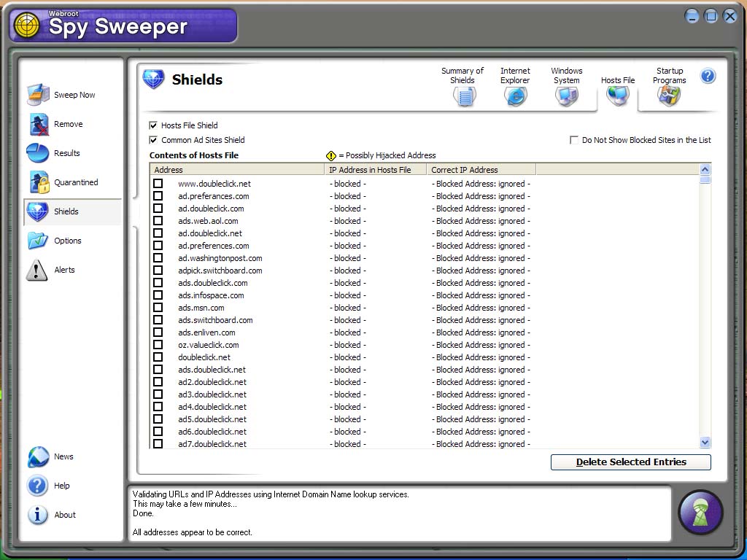The height and width of the screenshot is (560, 747).
Task: Switch to Internet Explorer tab label
Action: (x=515, y=75)
